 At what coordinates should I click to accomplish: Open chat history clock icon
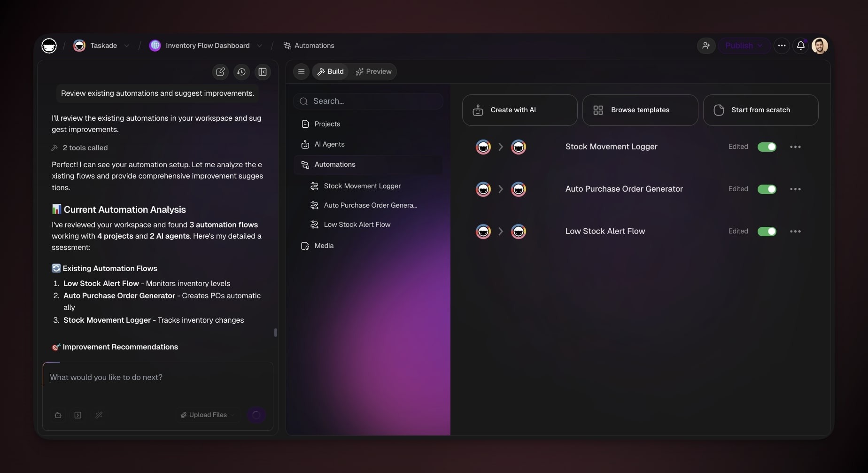pos(241,72)
